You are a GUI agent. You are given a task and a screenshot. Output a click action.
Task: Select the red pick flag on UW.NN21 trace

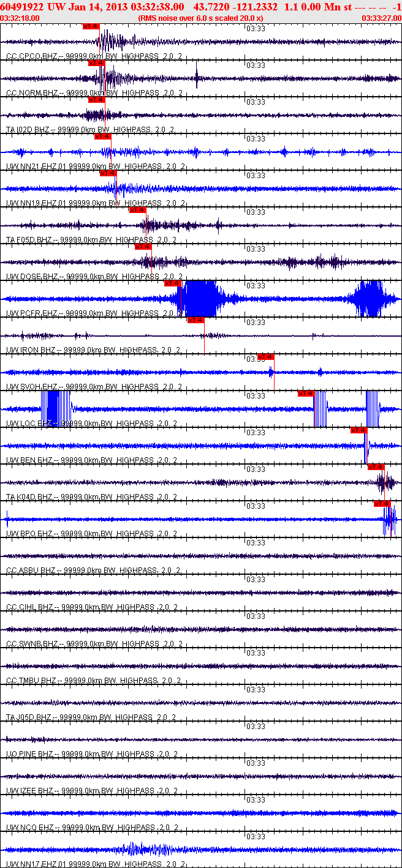pyautogui.click(x=103, y=137)
